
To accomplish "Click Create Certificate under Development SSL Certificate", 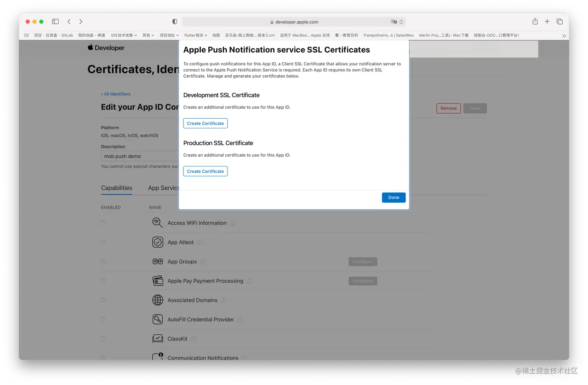I will pos(205,123).
